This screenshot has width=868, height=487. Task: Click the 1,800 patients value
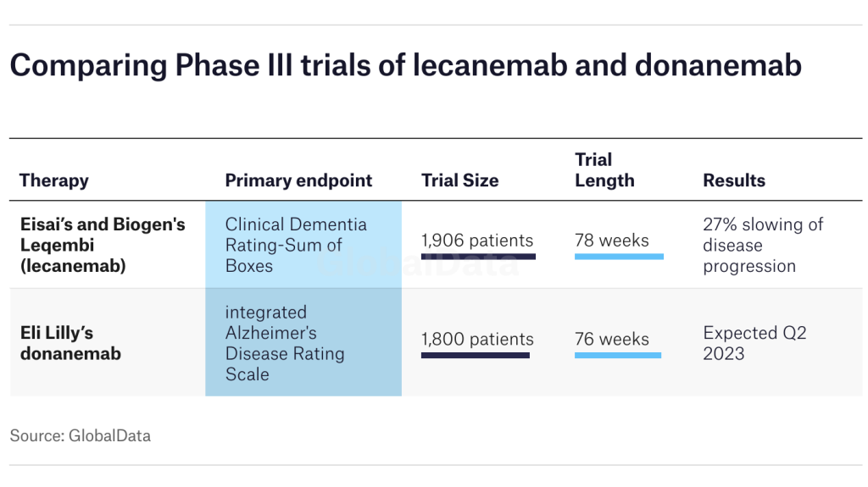(x=477, y=340)
